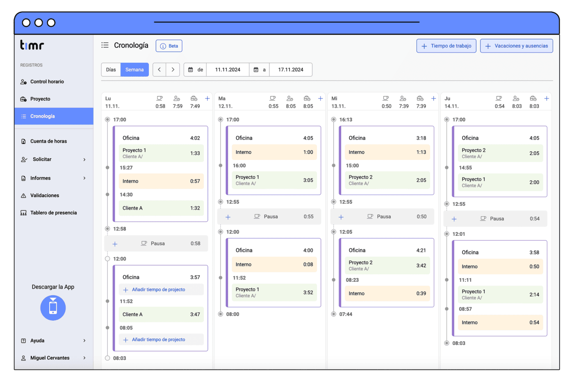Click the Descargar la App phone icon
574x392 pixels.
(x=53, y=308)
